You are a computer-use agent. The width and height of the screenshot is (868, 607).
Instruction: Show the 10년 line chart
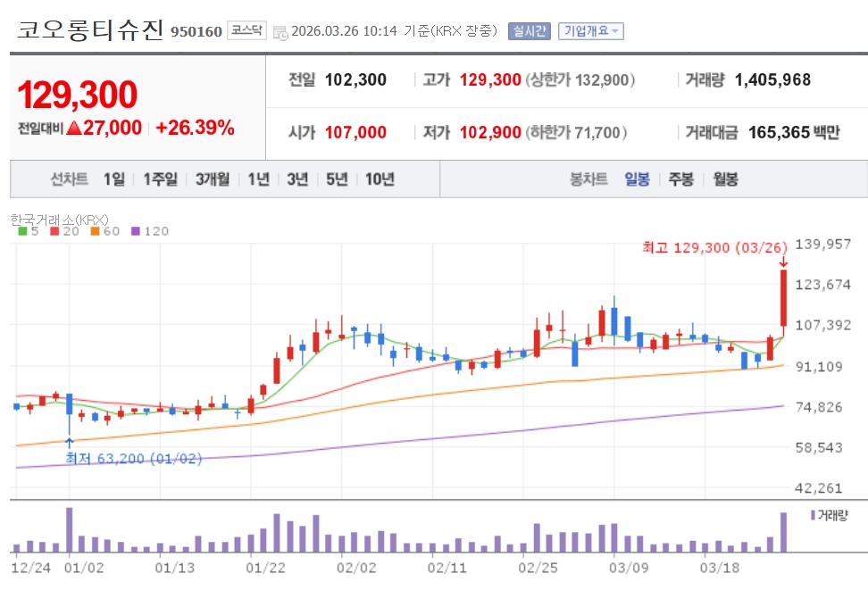point(380,179)
